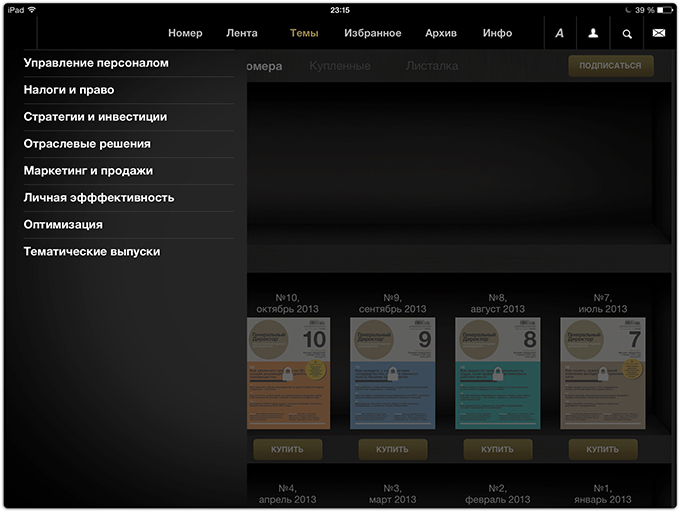
Task: Tap the magnifier search icon
Action: click(627, 34)
